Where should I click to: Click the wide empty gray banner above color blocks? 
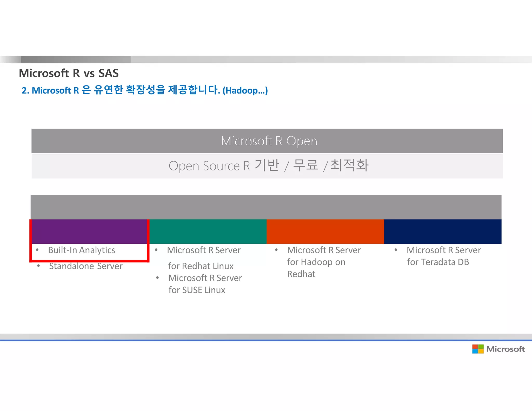point(266,207)
